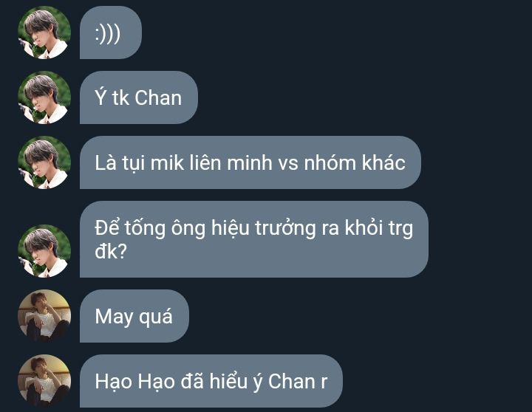The width and height of the screenshot is (532, 412).
Task: Select message "Là tụi mik liên minh vs nhóm khác"
Action: pyautogui.click(x=250, y=162)
